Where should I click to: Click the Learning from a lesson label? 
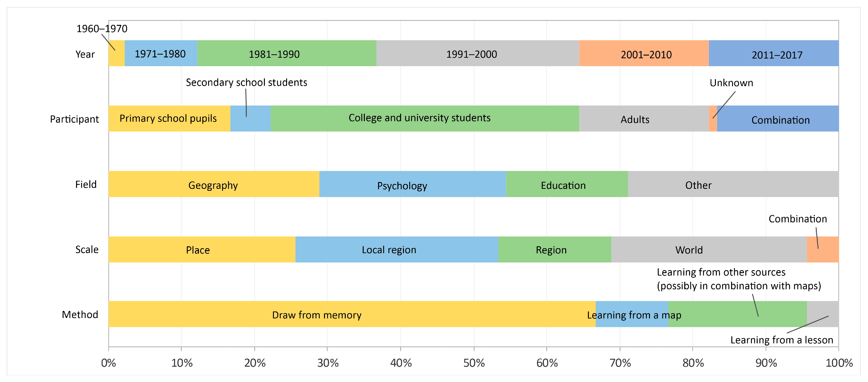tap(782, 340)
